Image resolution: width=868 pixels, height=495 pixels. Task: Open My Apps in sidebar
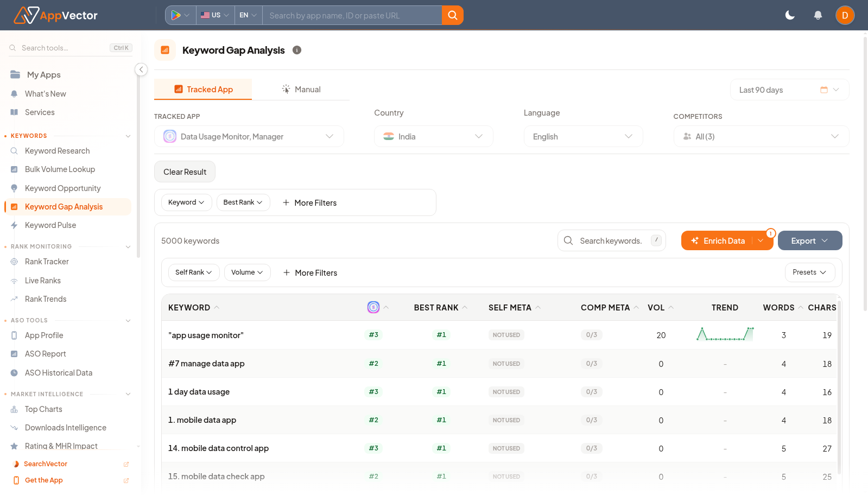[43, 75]
